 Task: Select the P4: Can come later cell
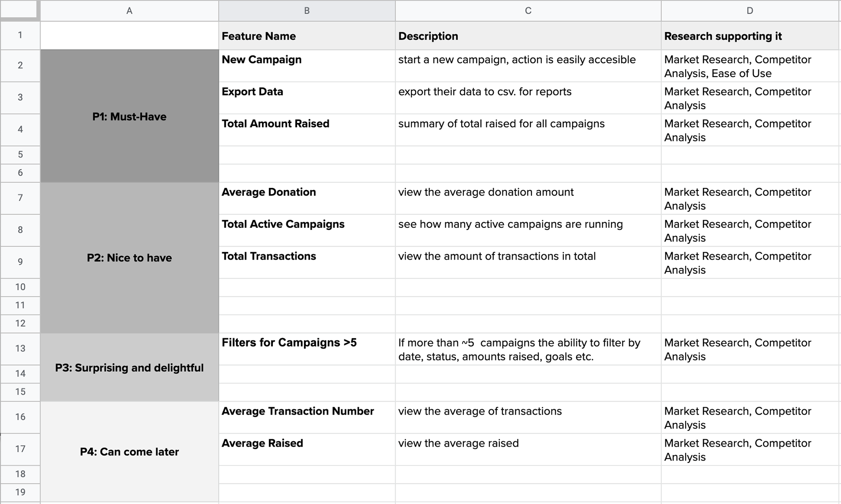[129, 451]
